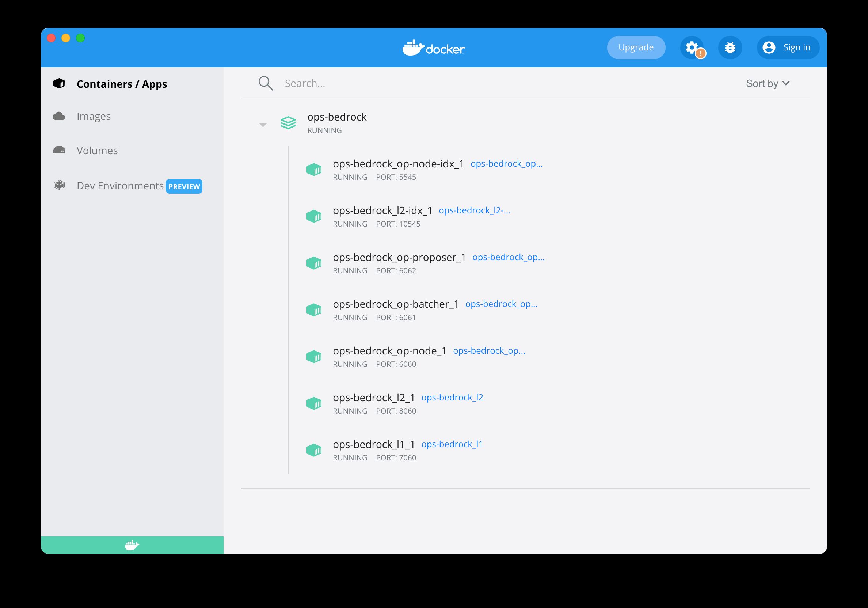
Task: Select container name ops-bedrock_l2-idx_1
Action: coord(382,211)
